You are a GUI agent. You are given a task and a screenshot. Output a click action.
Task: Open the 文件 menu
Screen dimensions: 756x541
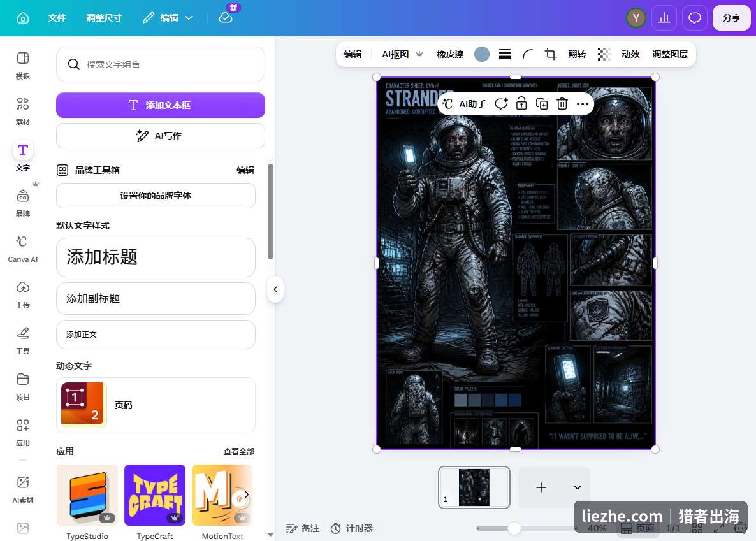tap(57, 18)
